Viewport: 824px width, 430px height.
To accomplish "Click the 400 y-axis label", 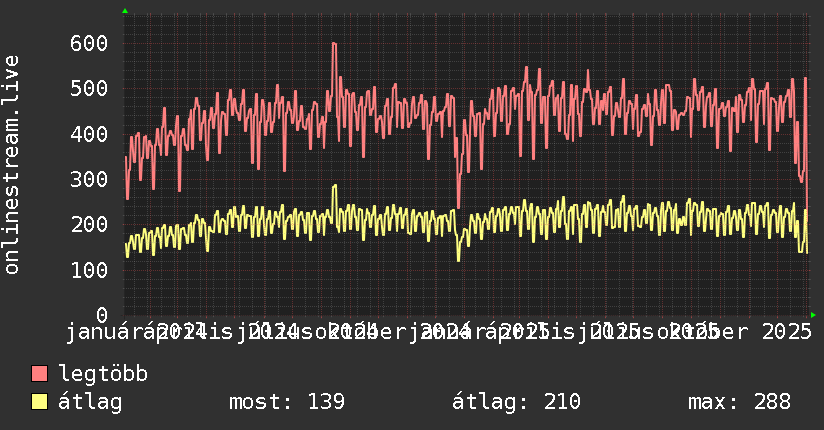I will (x=89, y=134).
